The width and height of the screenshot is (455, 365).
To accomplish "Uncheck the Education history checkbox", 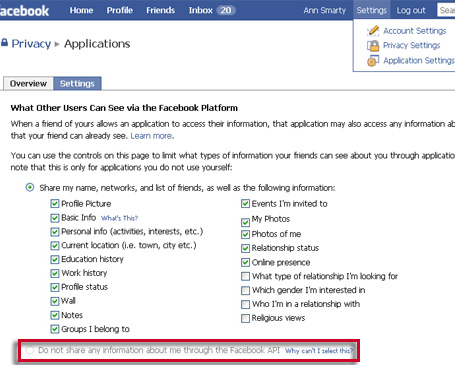I will pos(55,259).
